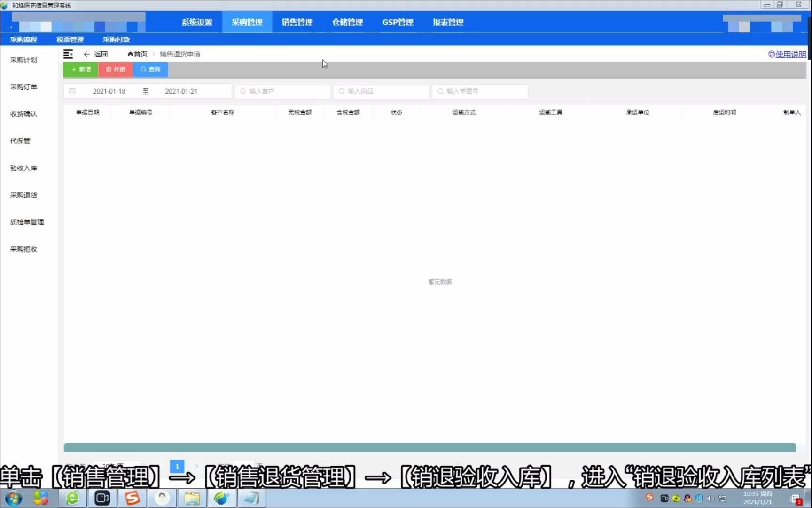This screenshot has height=508, width=812.
Task: Open the screen recorder camera taskbar icon
Action: [102, 498]
